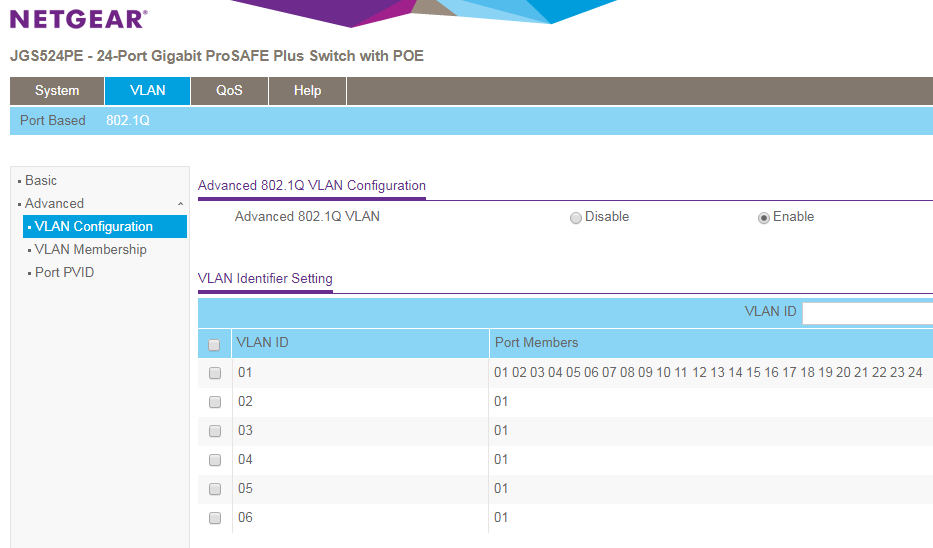Select Disable for Advanced 802.1Q VLAN
This screenshot has width=933, height=548.
coord(575,218)
